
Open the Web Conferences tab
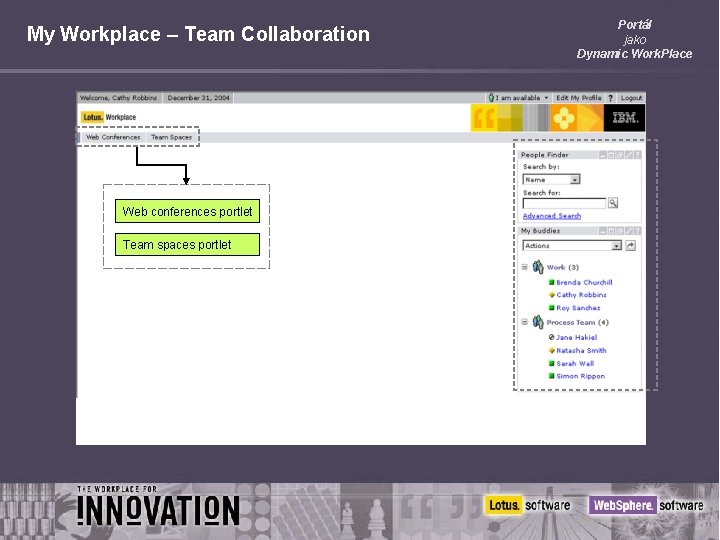[x=113, y=137]
